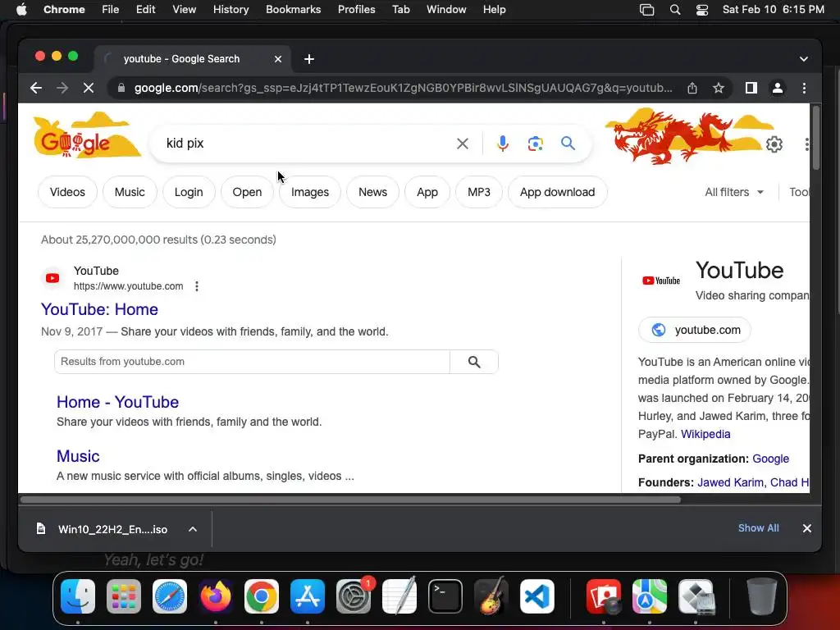Open the tab search dropdown chevron
The height and width of the screenshot is (630, 840).
(804, 59)
